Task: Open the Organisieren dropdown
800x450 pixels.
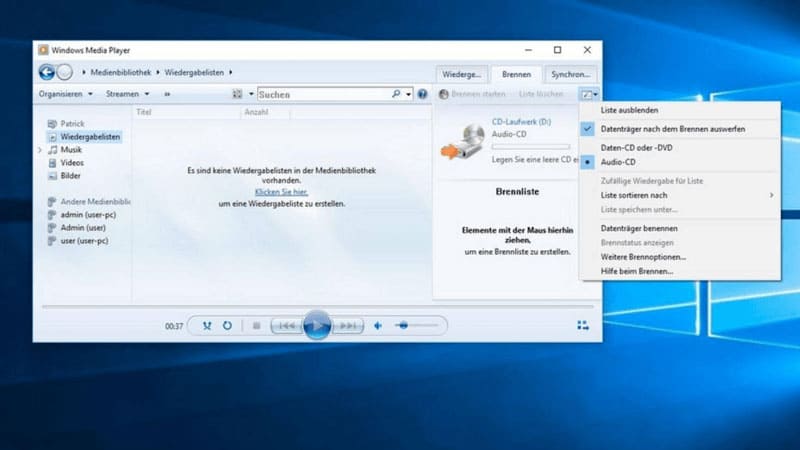Action: pyautogui.click(x=66, y=94)
